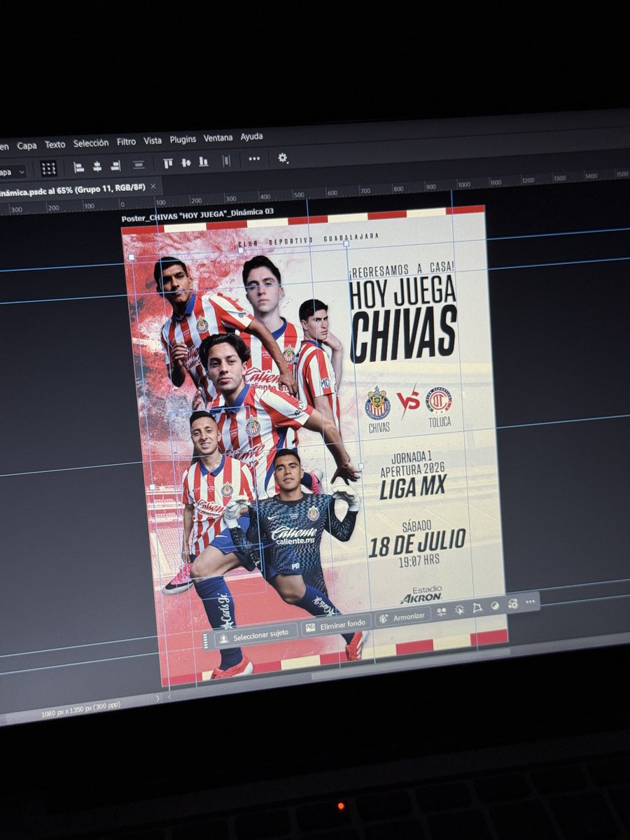The height and width of the screenshot is (840, 630).
Task: Open the Ventana menu
Action: pyautogui.click(x=218, y=138)
